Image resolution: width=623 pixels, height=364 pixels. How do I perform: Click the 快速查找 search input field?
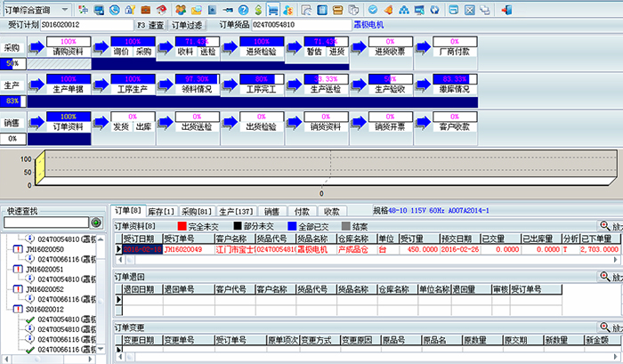pyautogui.click(x=46, y=222)
